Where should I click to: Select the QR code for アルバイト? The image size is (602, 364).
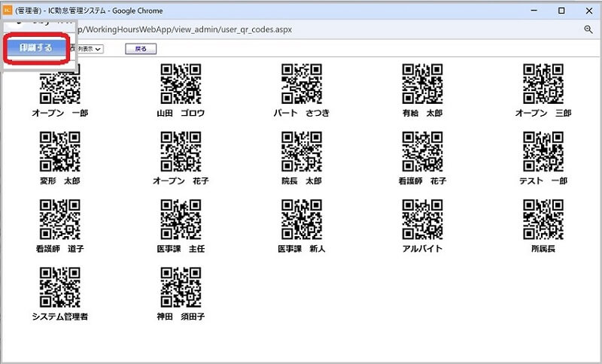[422, 220]
